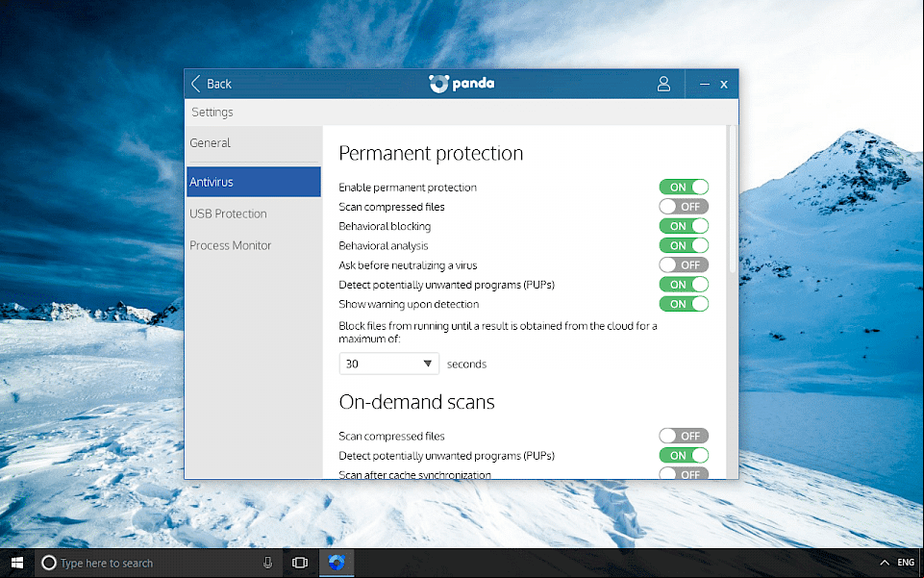Open the user account icon

[663, 84]
